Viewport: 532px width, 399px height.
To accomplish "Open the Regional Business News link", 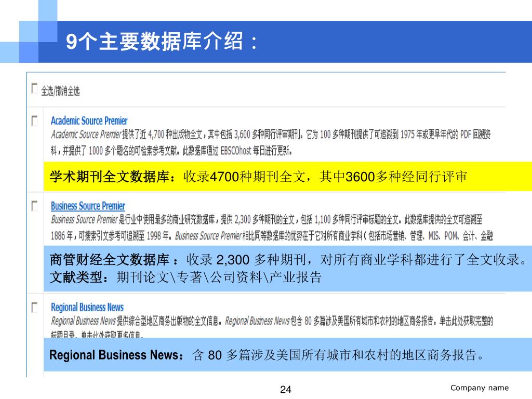I will (x=87, y=308).
